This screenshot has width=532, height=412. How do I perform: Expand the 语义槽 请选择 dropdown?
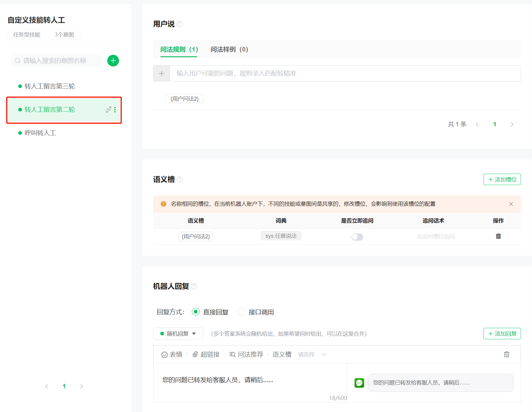point(312,355)
